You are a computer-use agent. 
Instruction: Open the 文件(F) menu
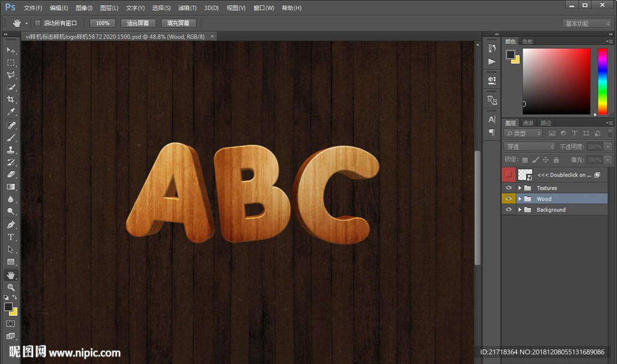33,8
